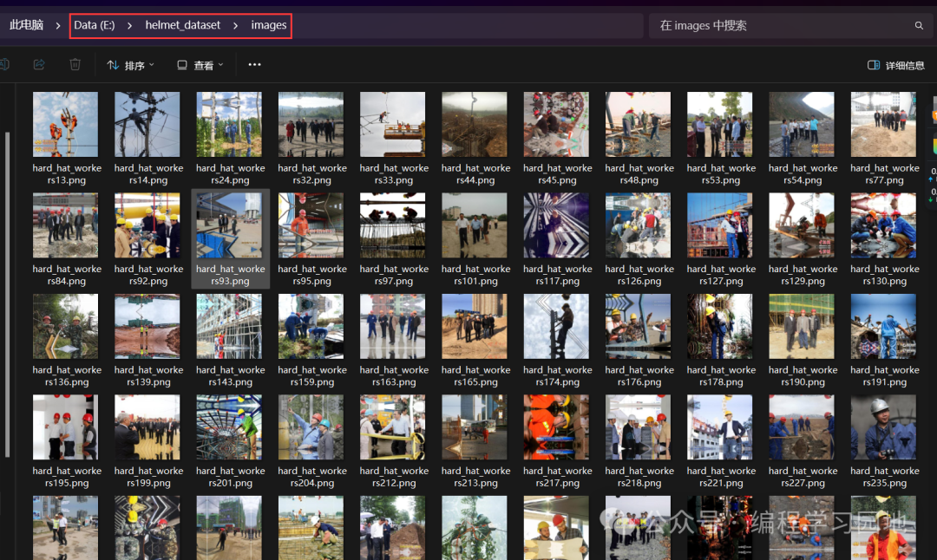937x560 pixels.
Task: Select thumbnail hard_hat_workers139.png
Action: [x=147, y=326]
